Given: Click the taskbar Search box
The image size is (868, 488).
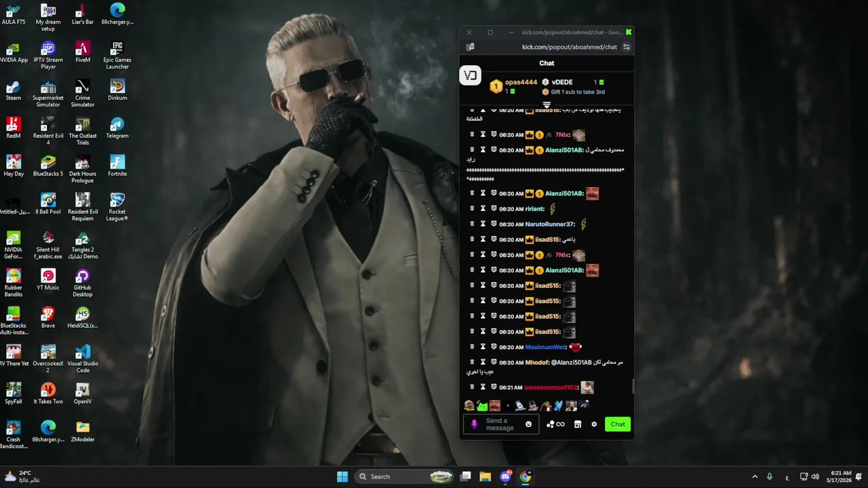Looking at the screenshot, I should (x=406, y=476).
